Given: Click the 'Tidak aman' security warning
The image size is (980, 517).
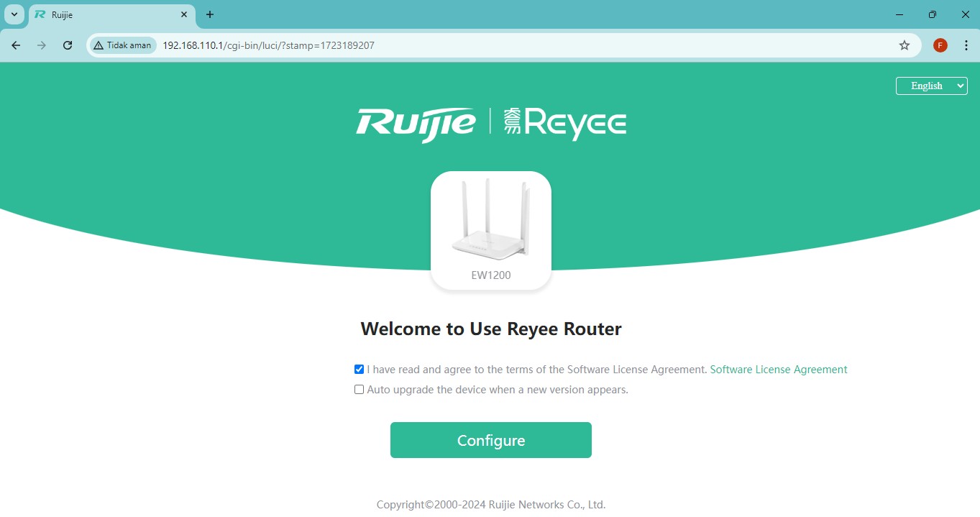Looking at the screenshot, I should pyautogui.click(x=123, y=45).
